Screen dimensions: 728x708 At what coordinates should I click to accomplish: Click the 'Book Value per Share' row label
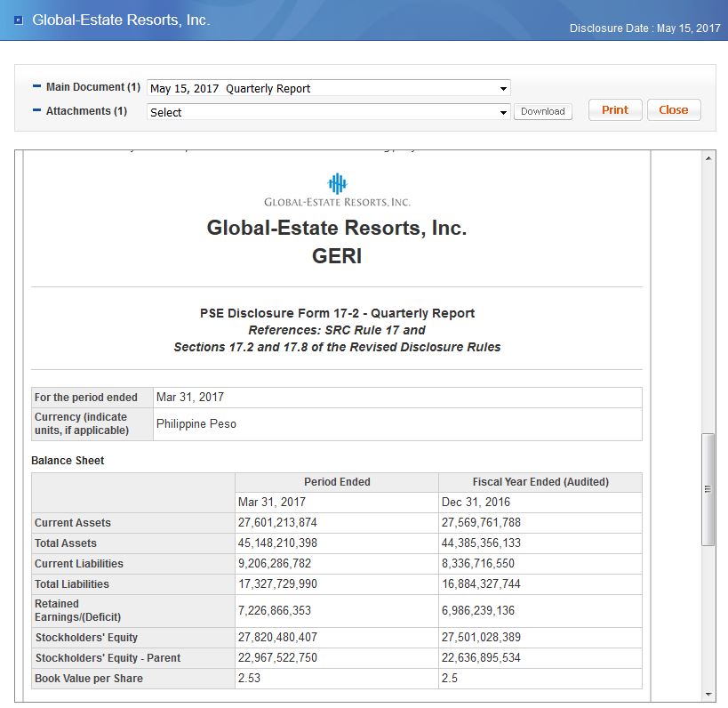pyautogui.click(x=89, y=679)
